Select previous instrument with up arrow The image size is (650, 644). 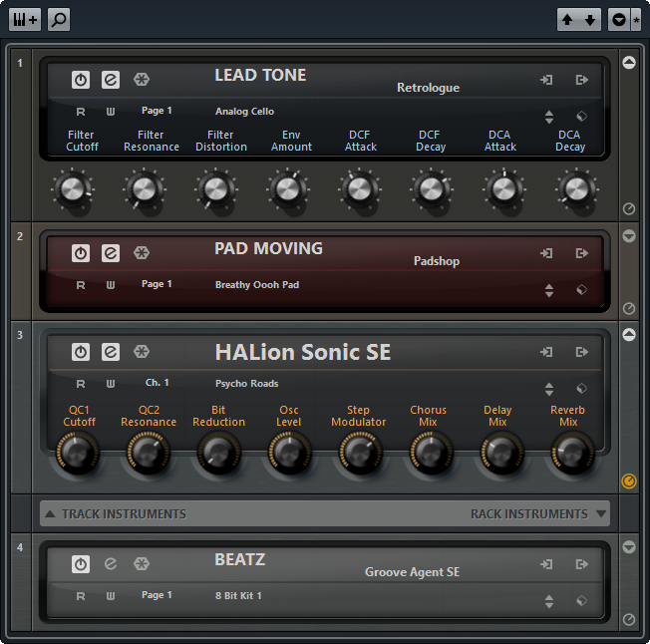click(567, 20)
